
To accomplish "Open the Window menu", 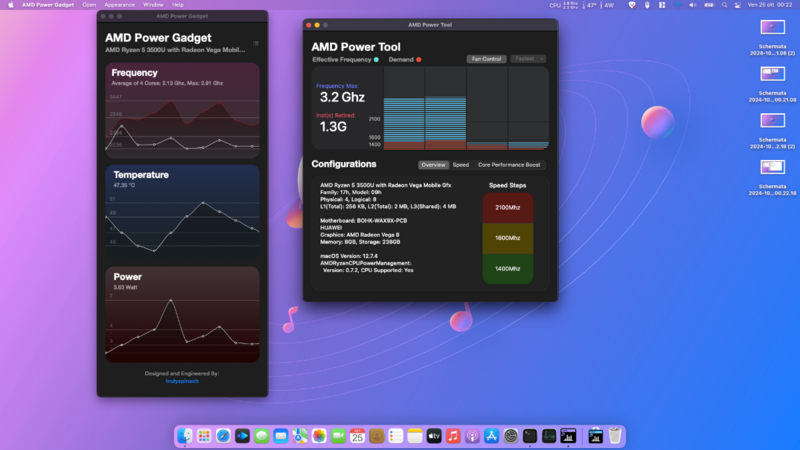I will [x=153, y=5].
